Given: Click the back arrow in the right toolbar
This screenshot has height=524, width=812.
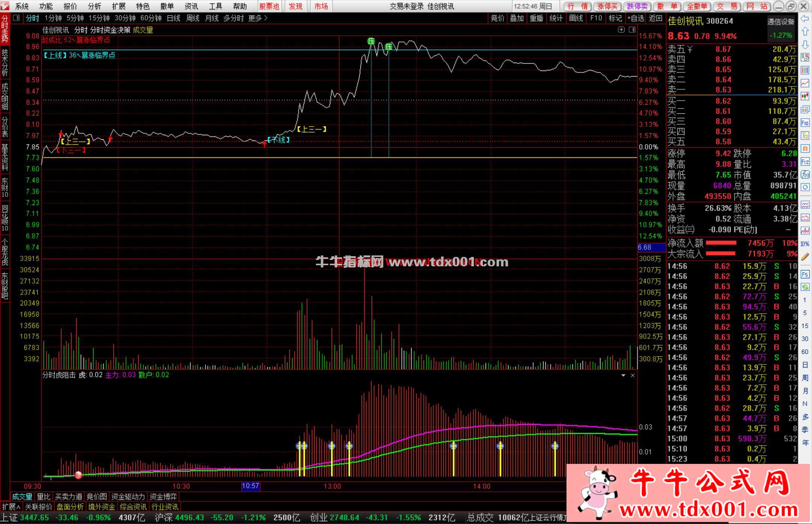Looking at the screenshot, I should point(804,19).
